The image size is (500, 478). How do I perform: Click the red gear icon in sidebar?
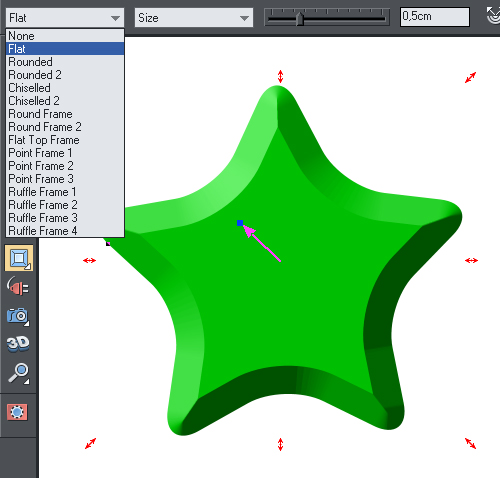17,412
